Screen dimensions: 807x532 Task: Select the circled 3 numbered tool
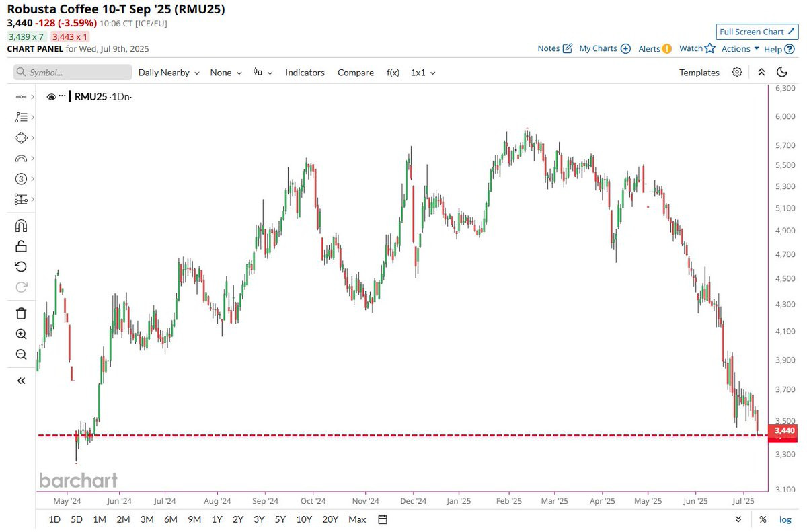tap(20, 179)
